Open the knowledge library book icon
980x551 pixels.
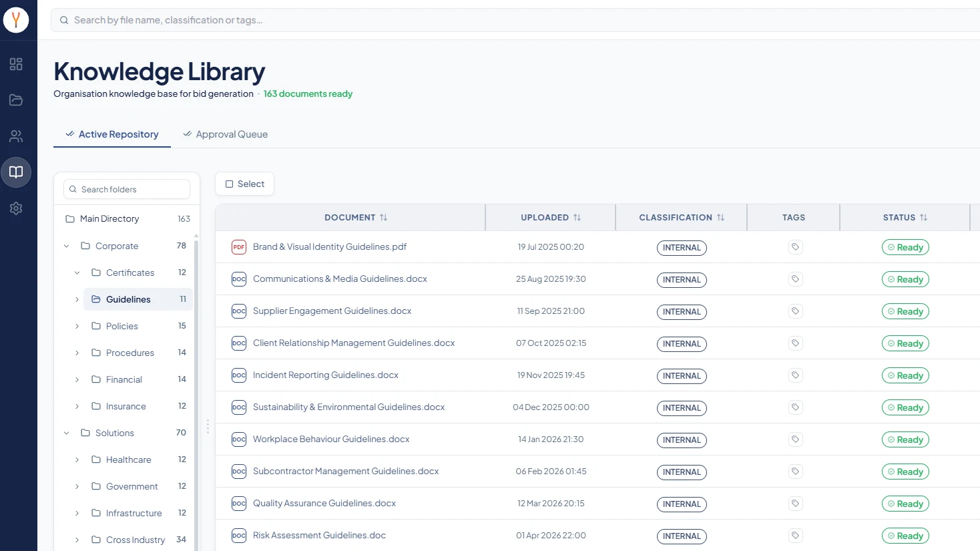click(16, 172)
